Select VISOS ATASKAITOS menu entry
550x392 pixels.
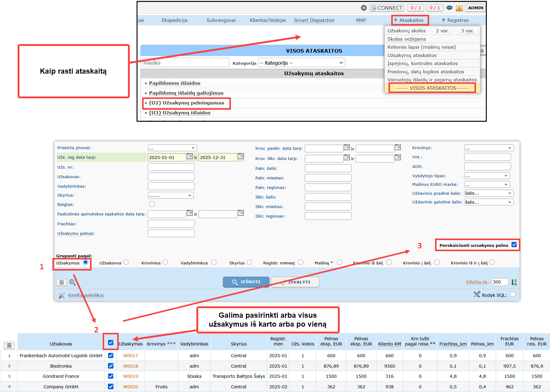click(x=432, y=88)
